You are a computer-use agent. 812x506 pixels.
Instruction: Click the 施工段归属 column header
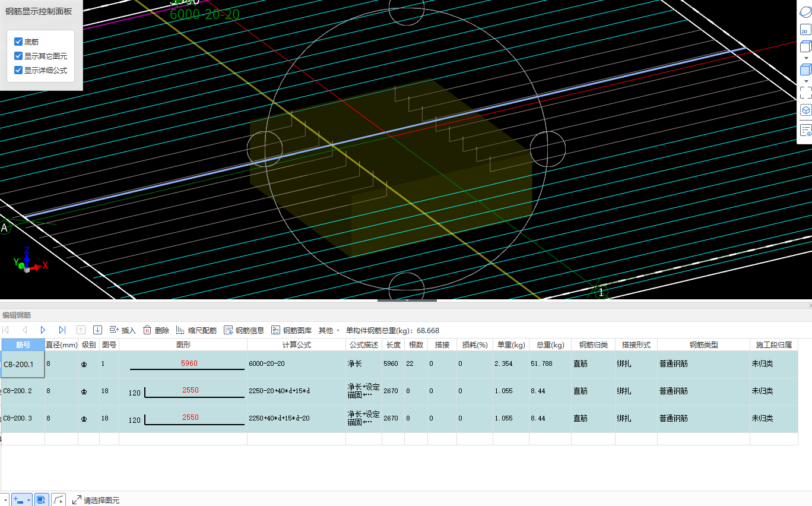pyautogui.click(x=774, y=344)
